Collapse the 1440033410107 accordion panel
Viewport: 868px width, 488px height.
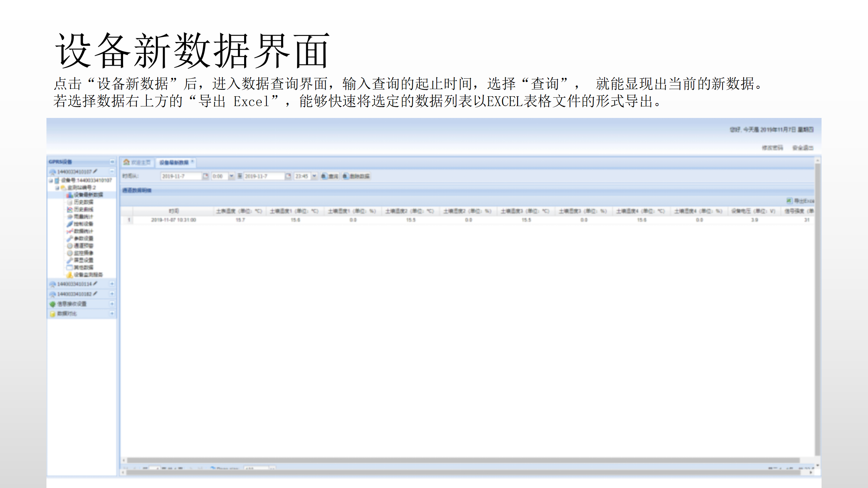112,171
